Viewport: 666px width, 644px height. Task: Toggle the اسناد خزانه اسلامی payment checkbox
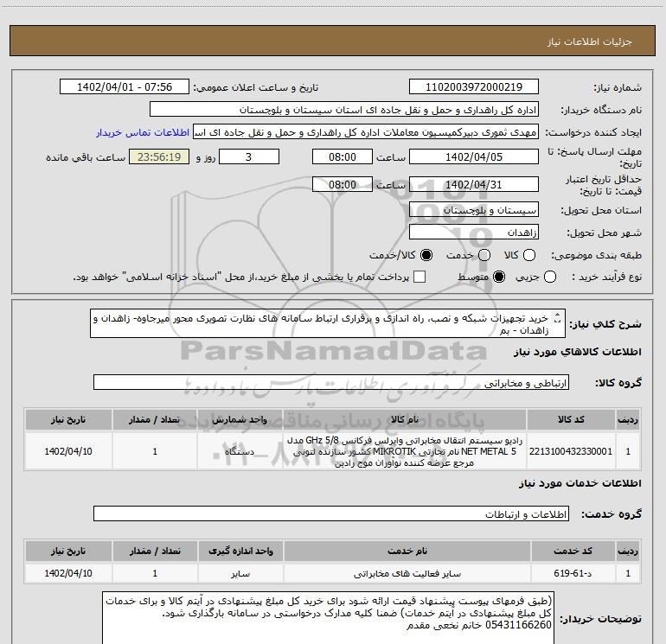coord(419,277)
